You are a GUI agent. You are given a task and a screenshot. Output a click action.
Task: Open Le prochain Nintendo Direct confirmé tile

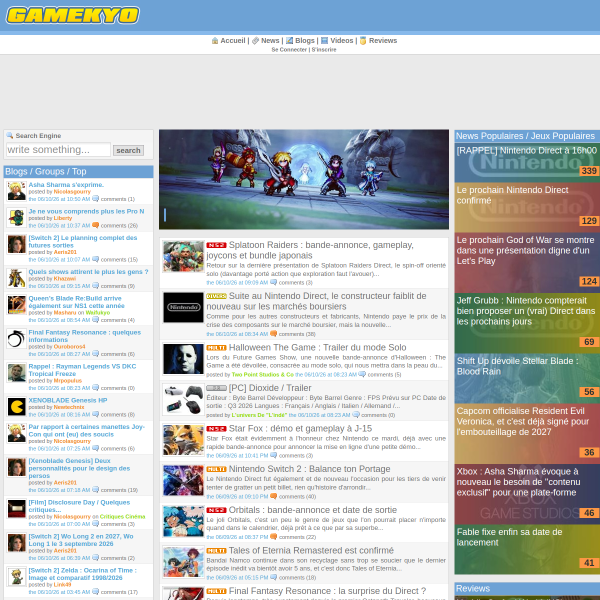(x=527, y=207)
